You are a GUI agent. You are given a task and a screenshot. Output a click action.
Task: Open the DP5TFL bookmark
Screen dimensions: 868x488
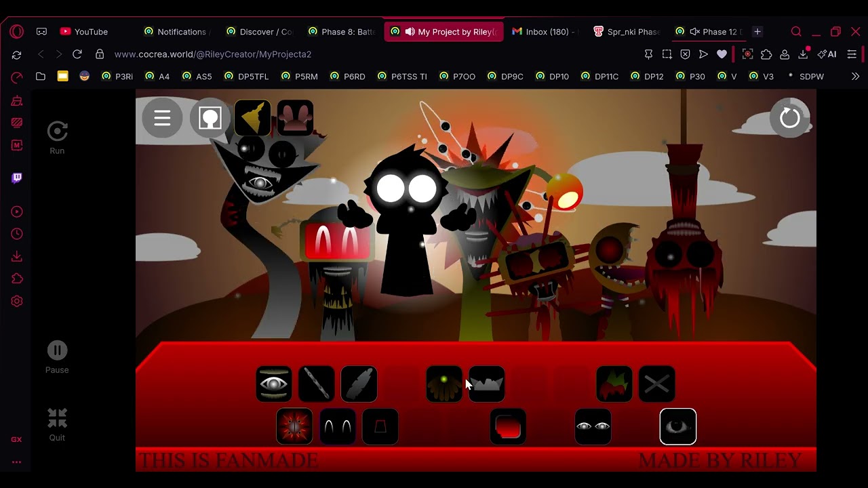(247, 77)
